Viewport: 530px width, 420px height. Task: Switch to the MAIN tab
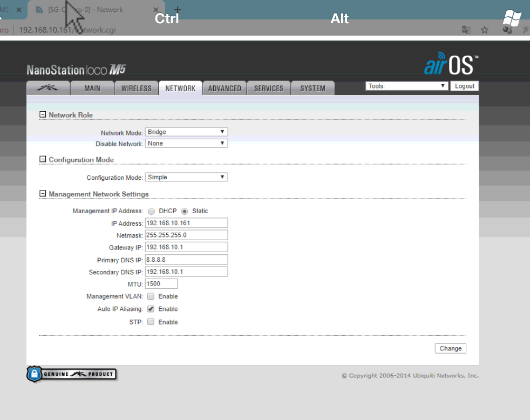coord(92,88)
